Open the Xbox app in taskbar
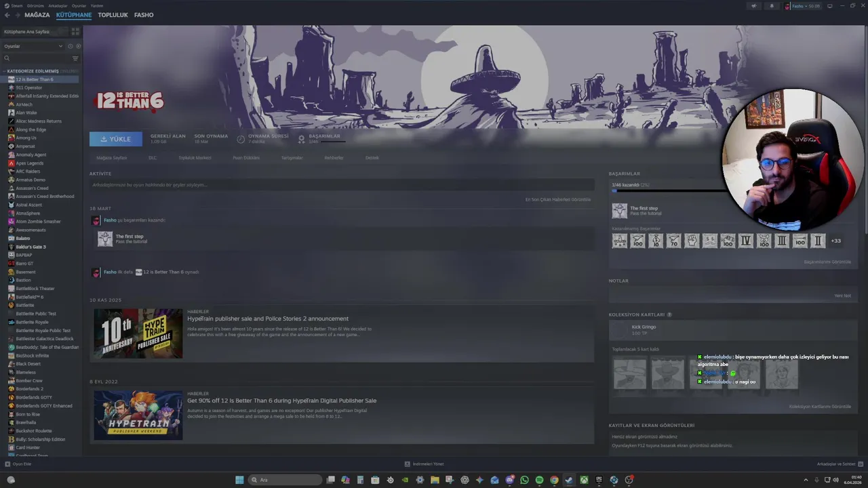 [584, 480]
